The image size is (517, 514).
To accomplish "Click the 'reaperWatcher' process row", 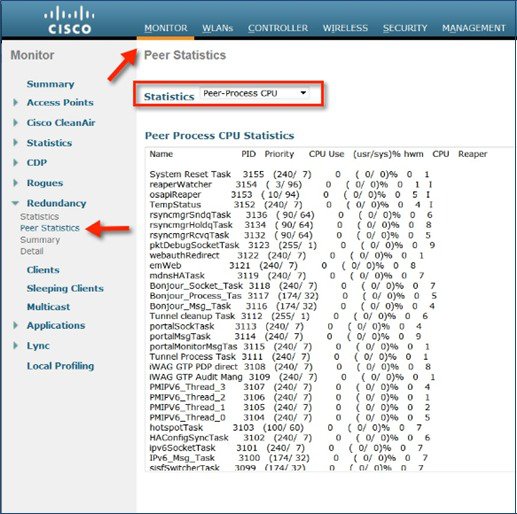I will point(291,184).
